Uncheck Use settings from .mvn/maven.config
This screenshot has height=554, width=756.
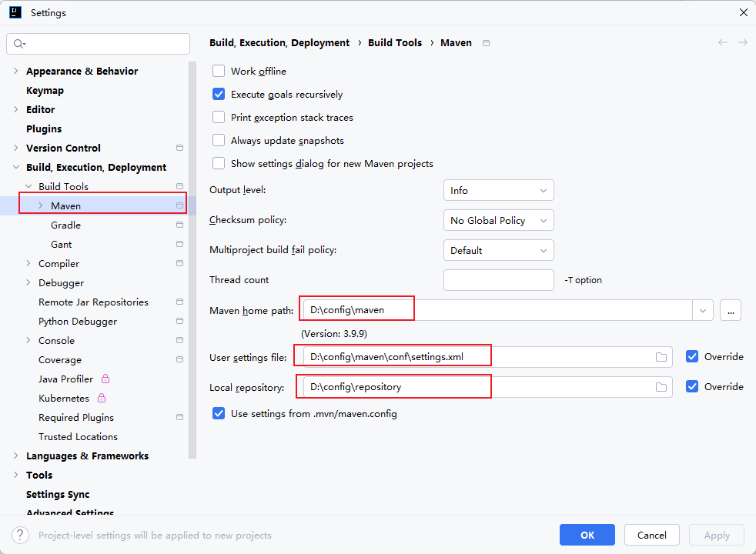(219, 414)
